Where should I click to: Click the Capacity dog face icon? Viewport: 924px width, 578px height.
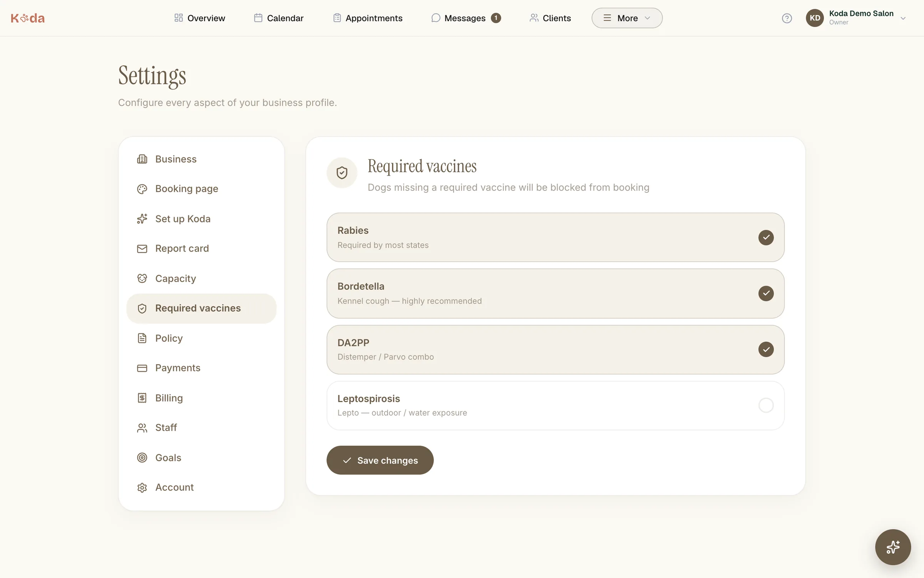[142, 278]
